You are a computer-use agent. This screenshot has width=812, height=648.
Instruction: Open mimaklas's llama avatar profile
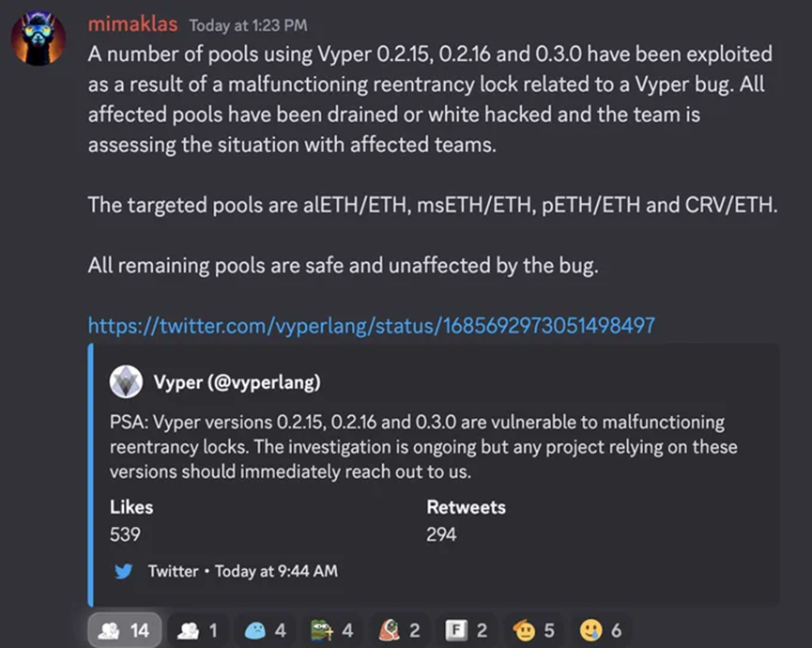point(38,39)
